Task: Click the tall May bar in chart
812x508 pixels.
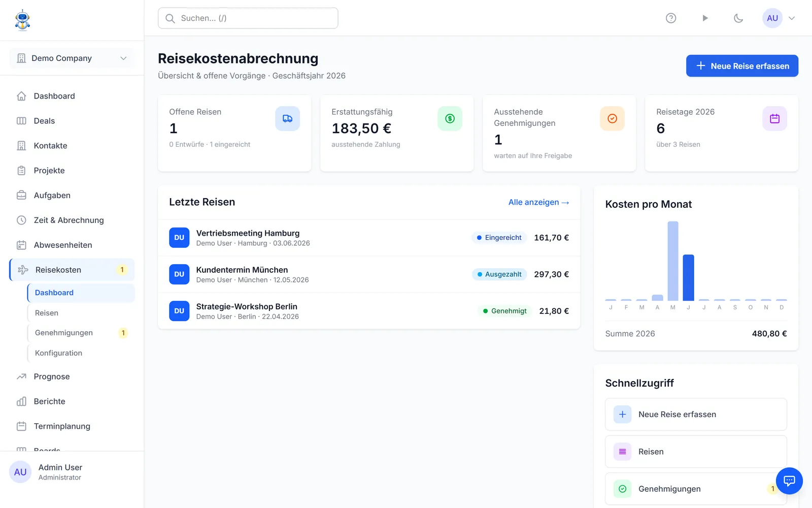Action: (673, 261)
